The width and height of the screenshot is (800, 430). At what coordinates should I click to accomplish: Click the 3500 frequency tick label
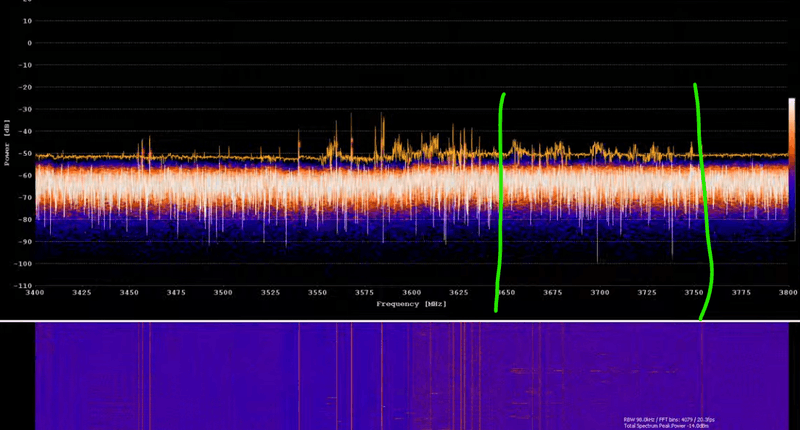pos(223,292)
